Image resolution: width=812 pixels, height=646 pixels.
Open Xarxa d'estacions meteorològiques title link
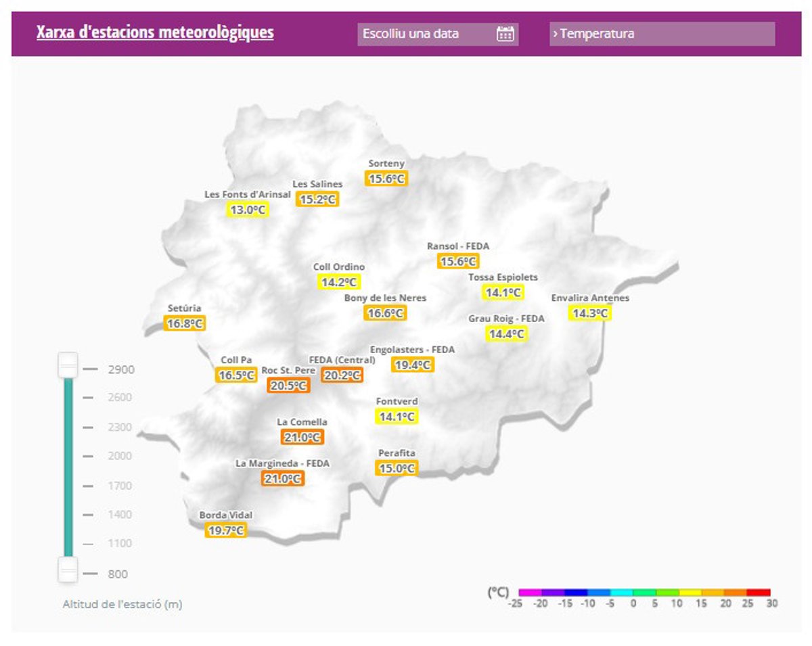[155, 32]
